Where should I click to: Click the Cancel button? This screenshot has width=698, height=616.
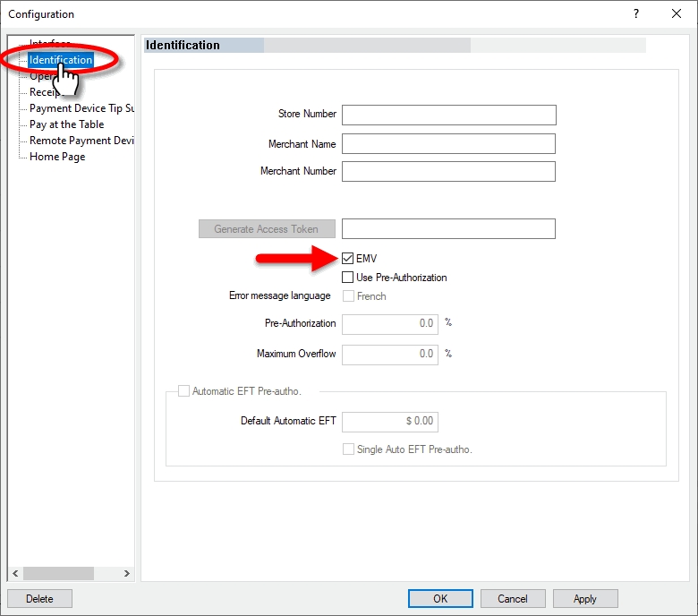pyautogui.click(x=513, y=599)
